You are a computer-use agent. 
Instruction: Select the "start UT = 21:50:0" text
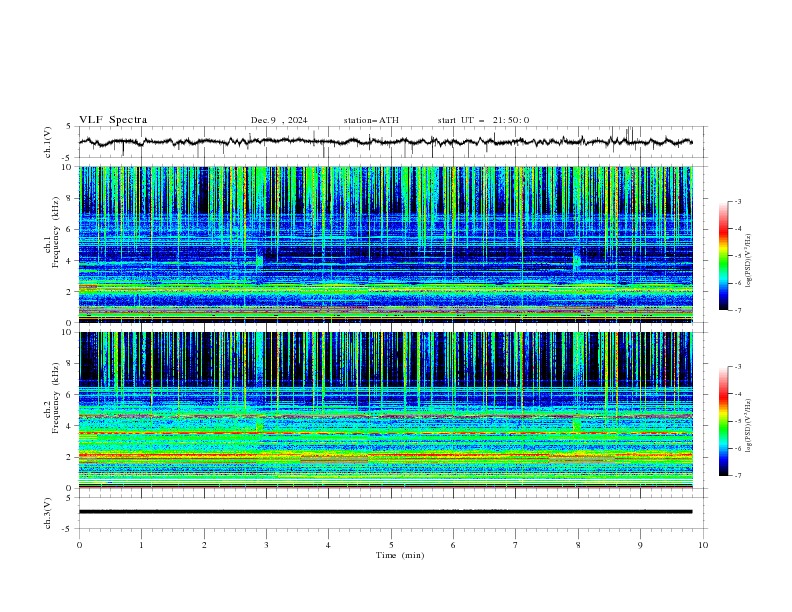click(483, 120)
